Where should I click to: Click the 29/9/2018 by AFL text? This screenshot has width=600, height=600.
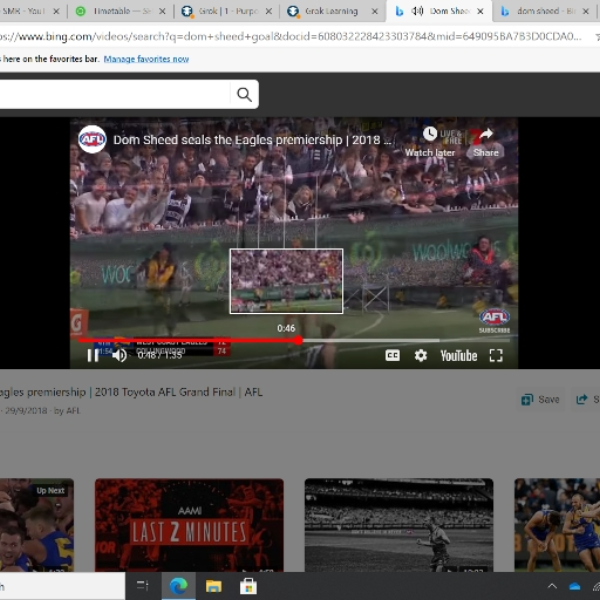41,411
